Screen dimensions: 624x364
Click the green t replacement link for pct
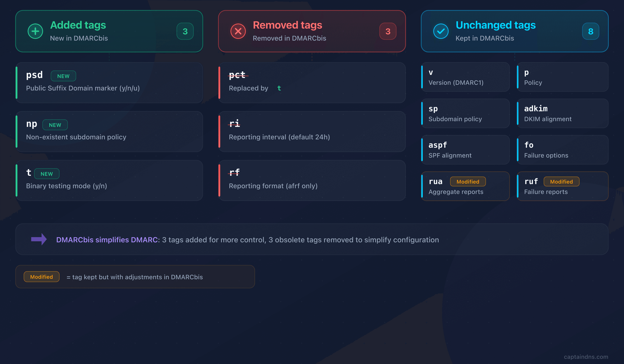[x=279, y=88]
